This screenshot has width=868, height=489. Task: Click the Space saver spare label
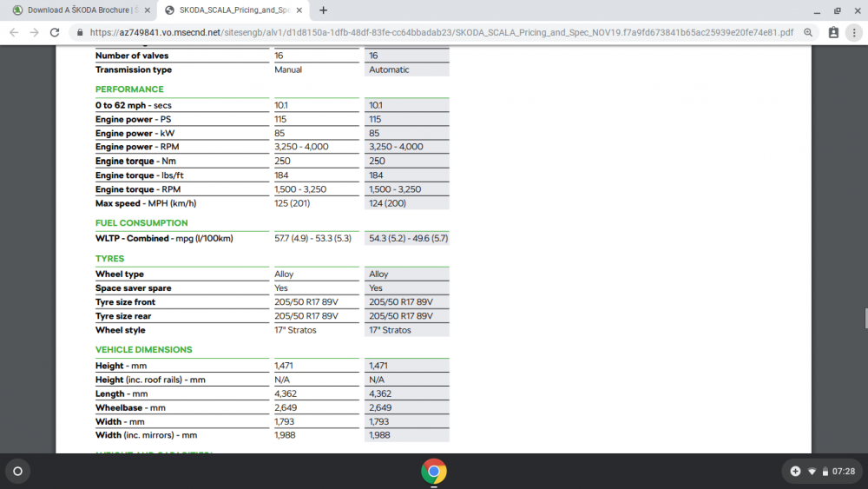(x=133, y=288)
